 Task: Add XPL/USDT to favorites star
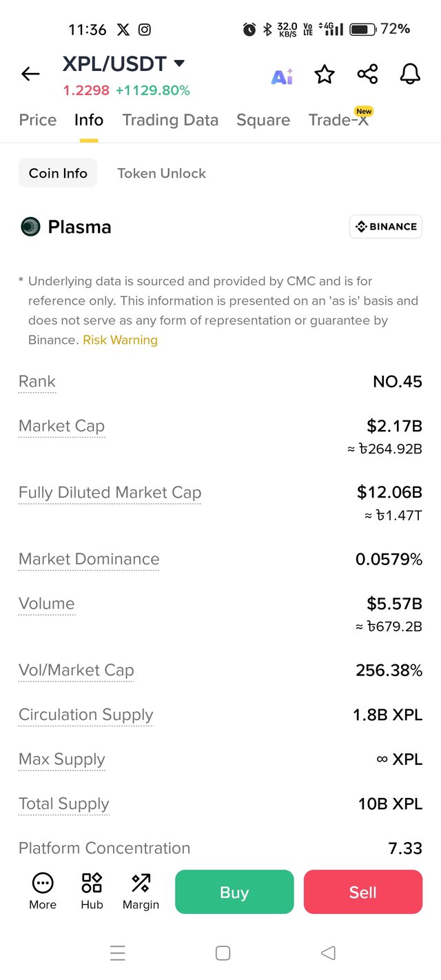325,74
